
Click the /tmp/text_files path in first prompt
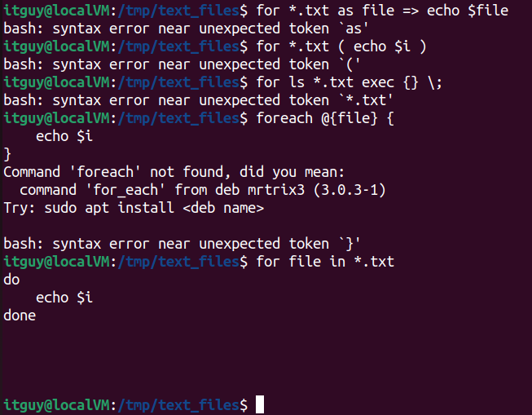178,11
